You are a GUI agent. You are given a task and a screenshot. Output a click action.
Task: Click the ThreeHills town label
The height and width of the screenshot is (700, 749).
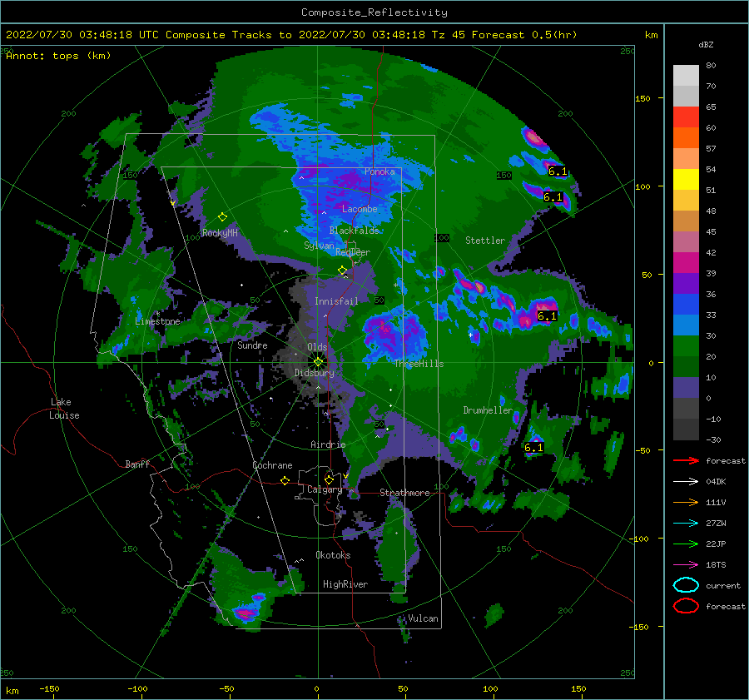coord(419,364)
